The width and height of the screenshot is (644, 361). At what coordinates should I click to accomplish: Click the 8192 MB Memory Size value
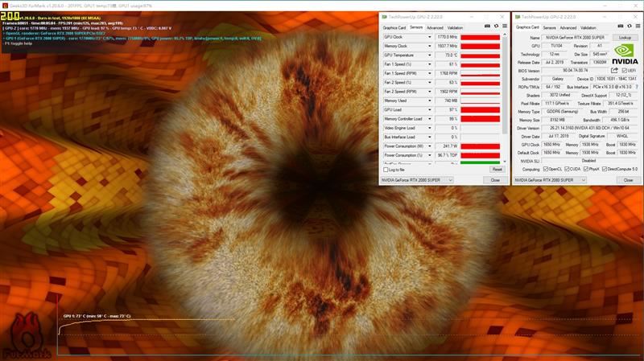click(x=557, y=120)
